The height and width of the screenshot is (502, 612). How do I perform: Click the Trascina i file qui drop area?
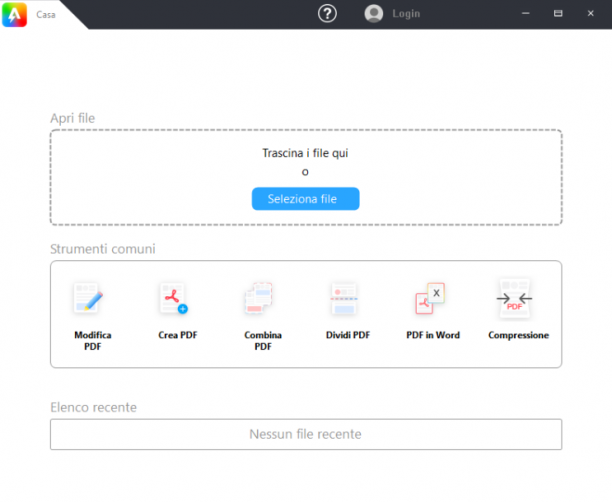click(x=306, y=177)
